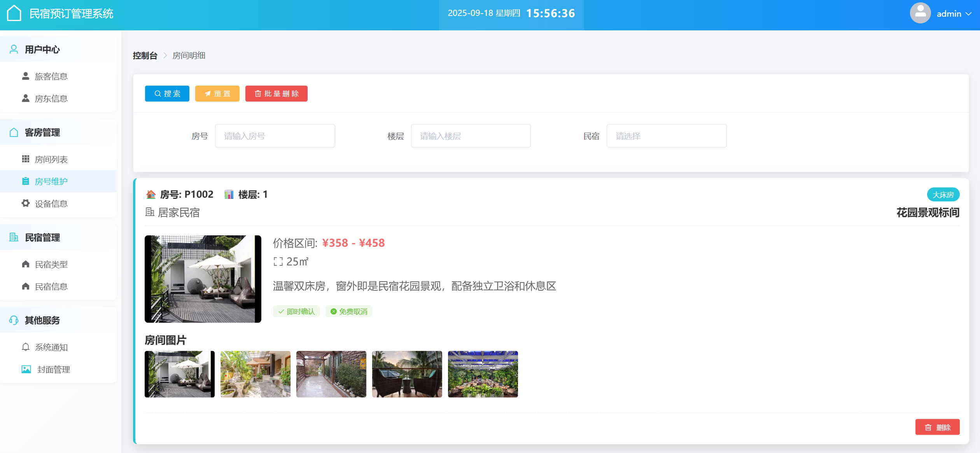Click the 房间图片 heading
The width and height of the screenshot is (980, 453).
click(166, 340)
